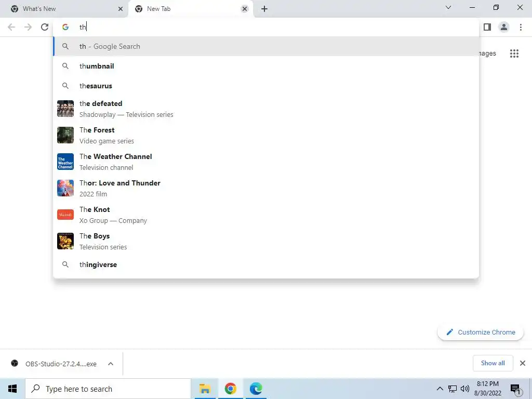Expand OBS-Studio download options chevron
Image resolution: width=532 pixels, height=399 pixels.
point(111,364)
